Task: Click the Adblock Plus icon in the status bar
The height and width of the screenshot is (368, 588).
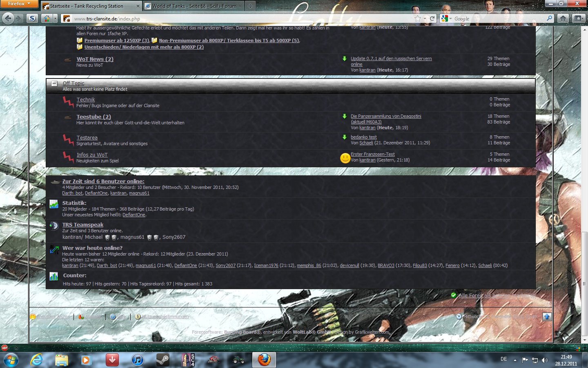Action: click(x=4, y=348)
